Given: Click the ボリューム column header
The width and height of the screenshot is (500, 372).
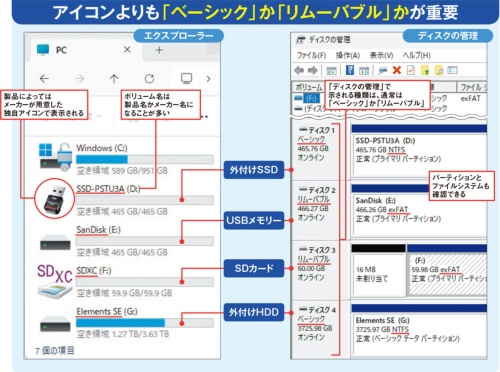Looking at the screenshot, I should pyautogui.click(x=308, y=87).
